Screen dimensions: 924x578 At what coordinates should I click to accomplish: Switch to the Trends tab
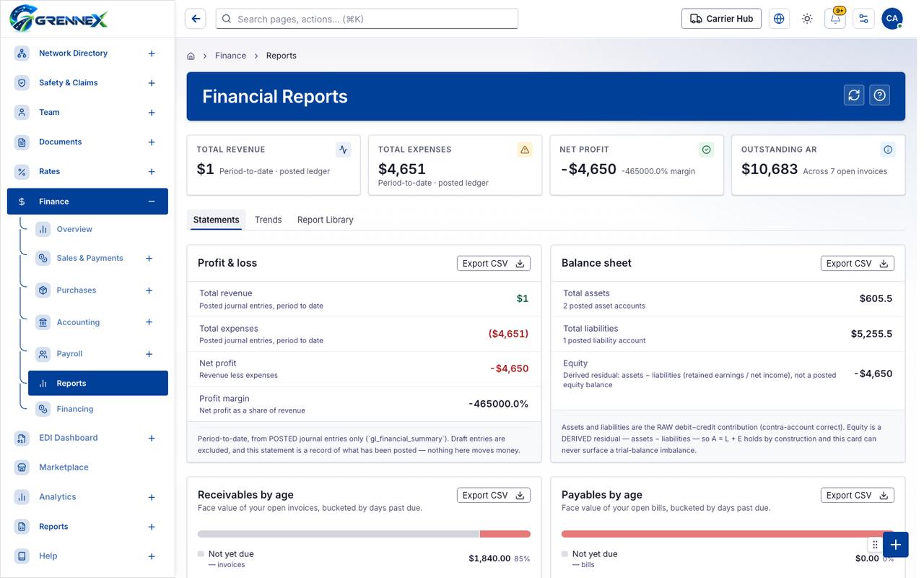coord(268,220)
